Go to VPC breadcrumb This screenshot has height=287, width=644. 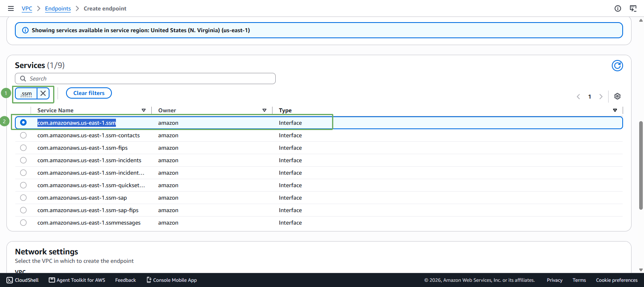tap(27, 8)
